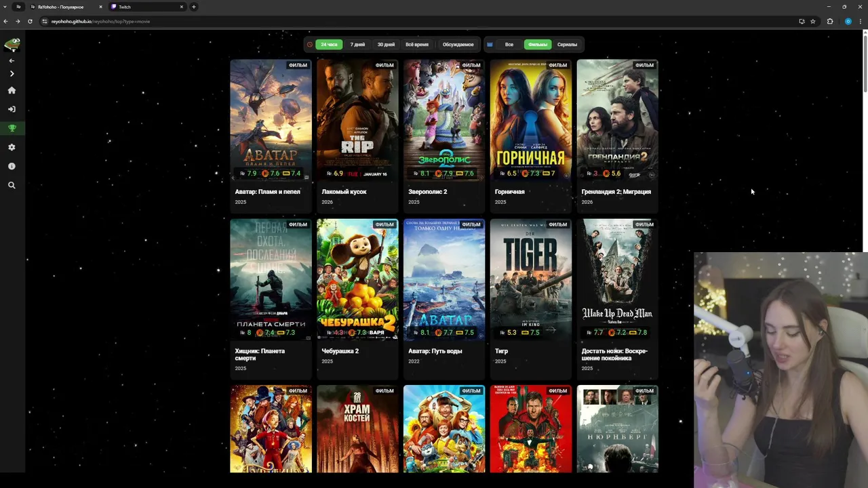Close the Twitch tab
This screenshot has height=488, width=868.
pyautogui.click(x=182, y=7)
